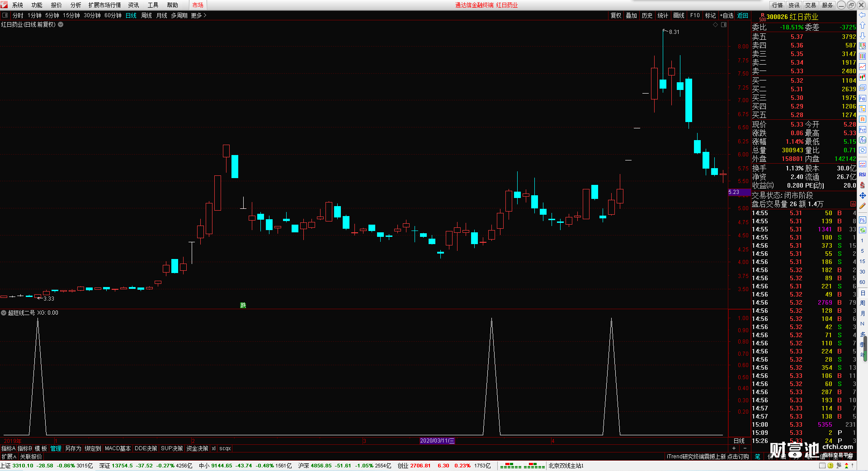Click the diamond icon atop the chart
868x471 pixels.
click(x=716, y=25)
